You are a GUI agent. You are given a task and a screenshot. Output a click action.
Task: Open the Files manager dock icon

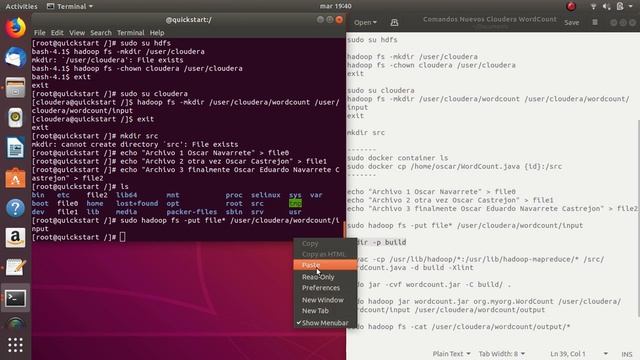coord(16,87)
